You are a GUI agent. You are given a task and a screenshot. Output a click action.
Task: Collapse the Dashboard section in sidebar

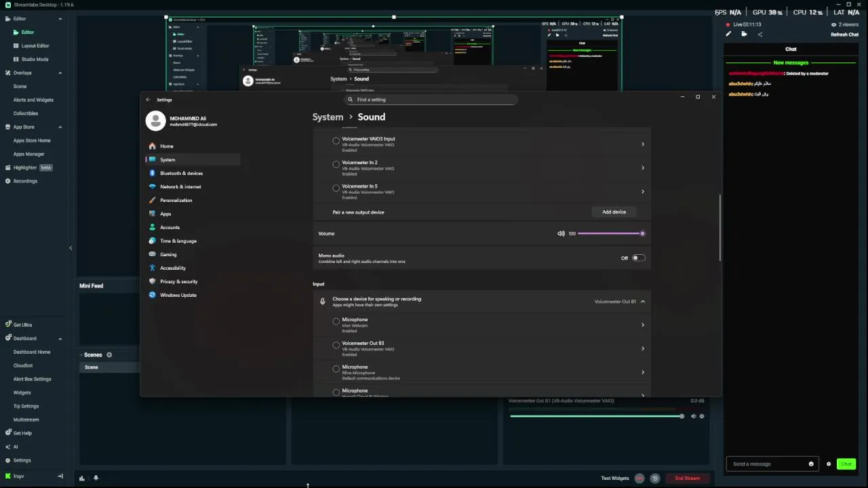pos(60,338)
